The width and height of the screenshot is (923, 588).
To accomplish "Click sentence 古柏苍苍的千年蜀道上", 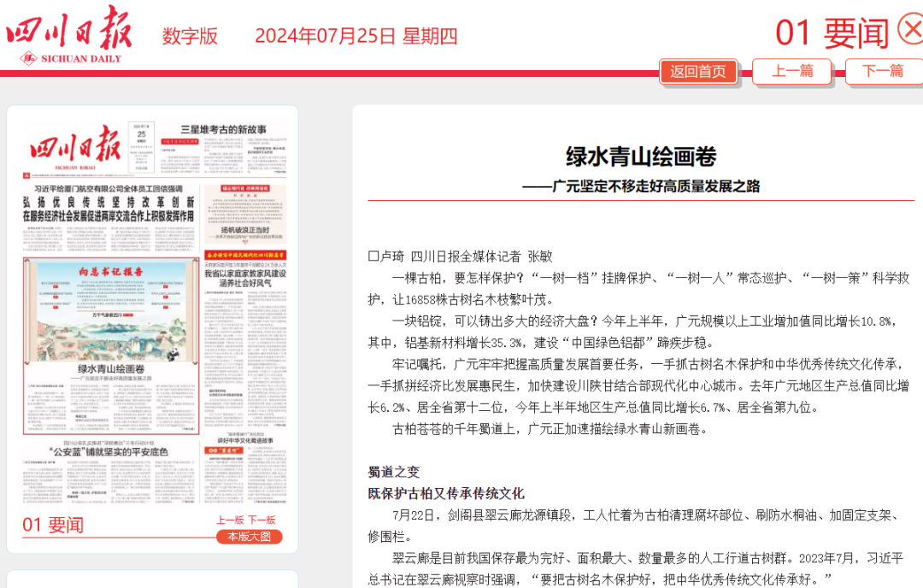I will 550,429.
